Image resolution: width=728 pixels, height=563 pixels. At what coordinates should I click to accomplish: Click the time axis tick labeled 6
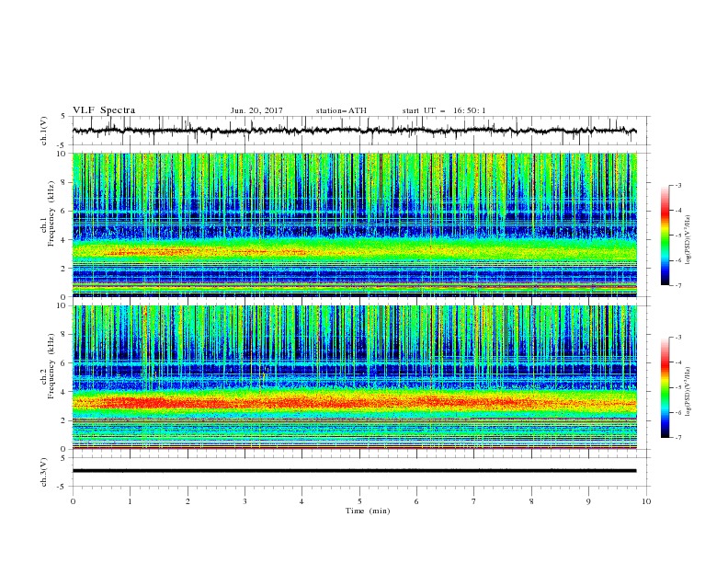416,501
